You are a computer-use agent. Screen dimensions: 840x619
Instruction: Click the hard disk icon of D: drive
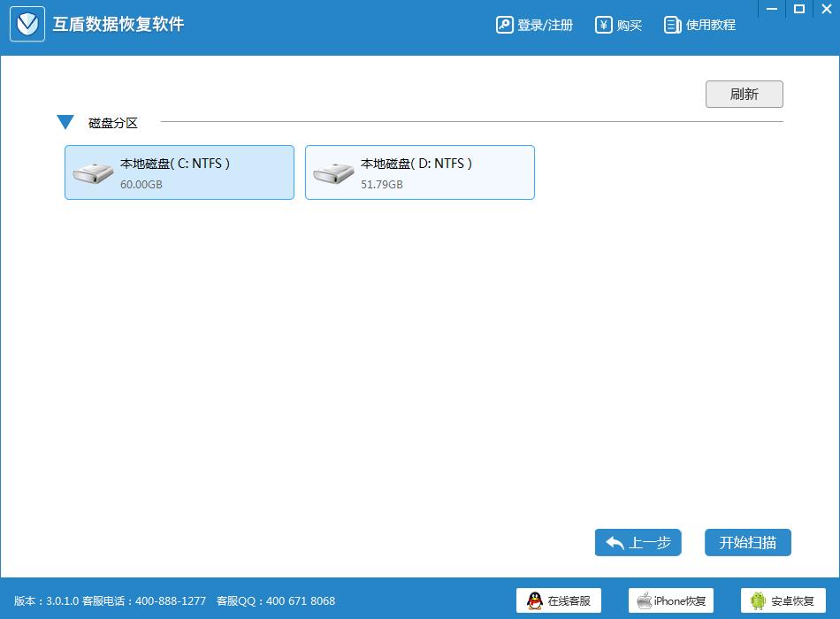point(332,172)
